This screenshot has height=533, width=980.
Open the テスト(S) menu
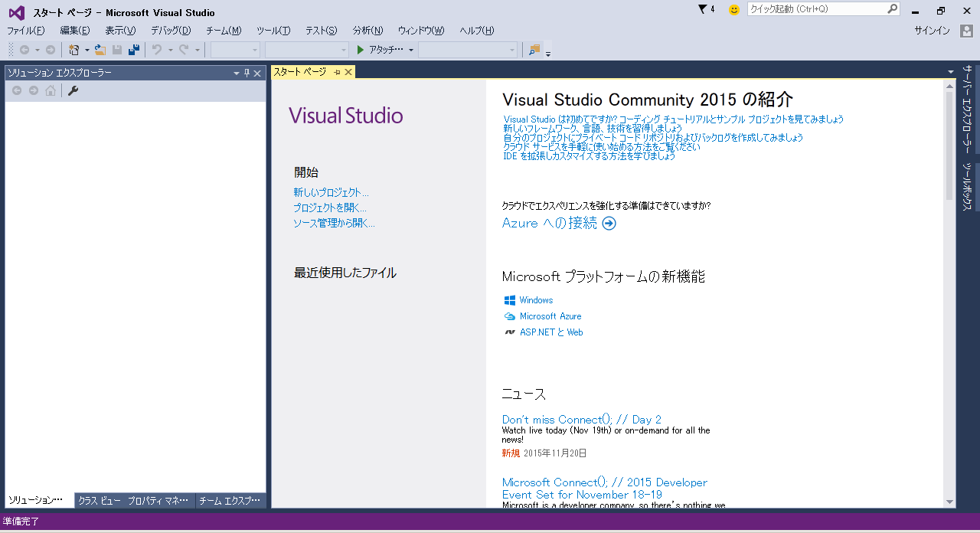[x=321, y=31]
